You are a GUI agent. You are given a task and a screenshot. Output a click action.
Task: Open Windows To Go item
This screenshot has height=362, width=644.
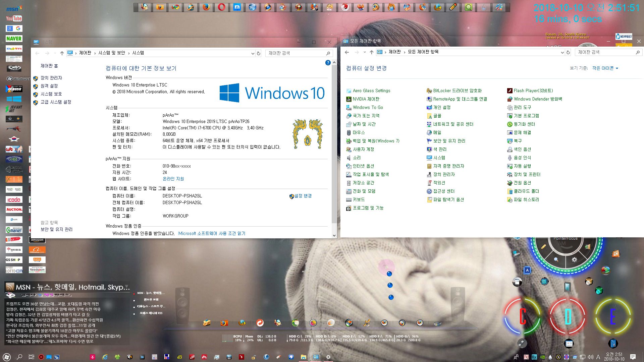(365, 107)
